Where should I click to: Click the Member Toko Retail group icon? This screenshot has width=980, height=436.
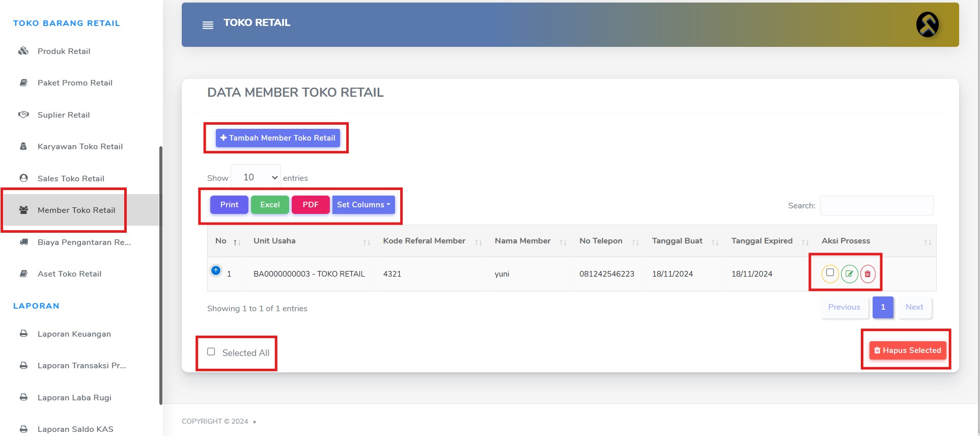pyautogui.click(x=23, y=210)
